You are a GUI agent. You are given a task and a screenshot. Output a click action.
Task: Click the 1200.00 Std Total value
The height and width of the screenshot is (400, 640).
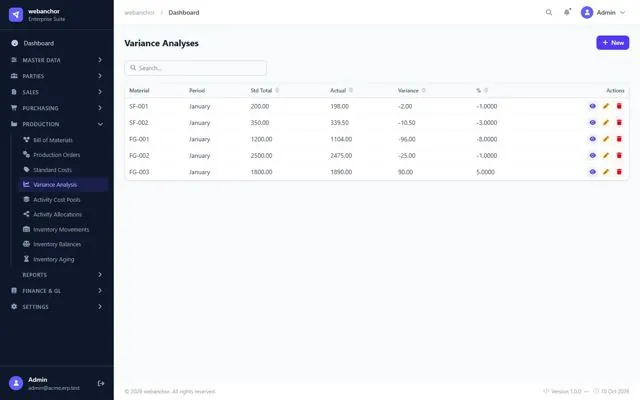point(261,139)
